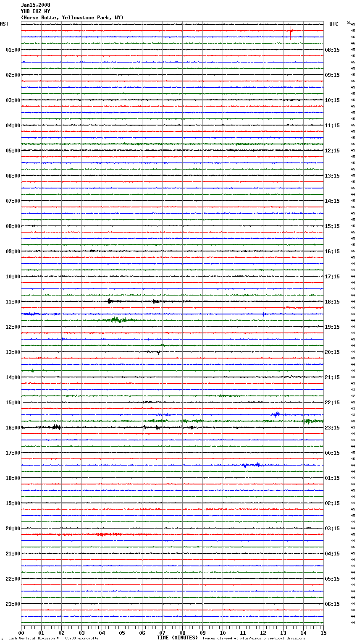Select the 18:00 MST time label

(13, 478)
